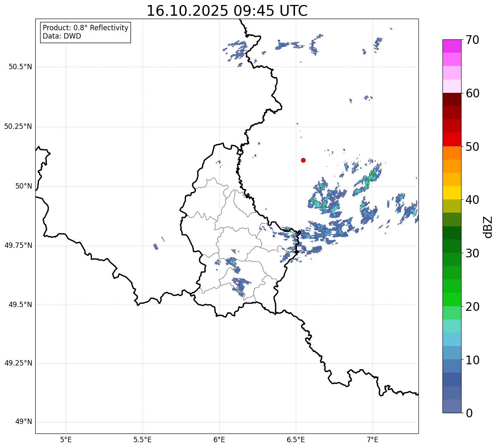The image size is (498, 448).
Task: Click the longitude label 5.5°E
Action: coord(143,440)
